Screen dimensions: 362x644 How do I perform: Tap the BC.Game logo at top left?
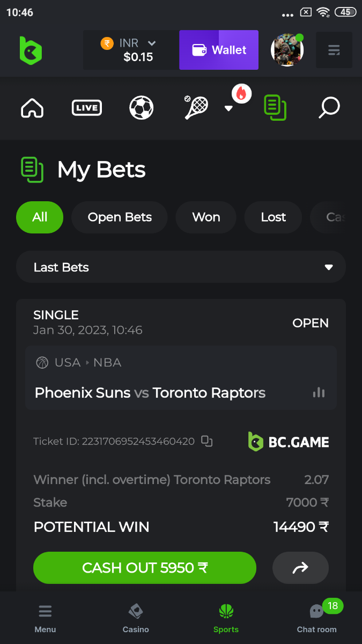pos(31,50)
